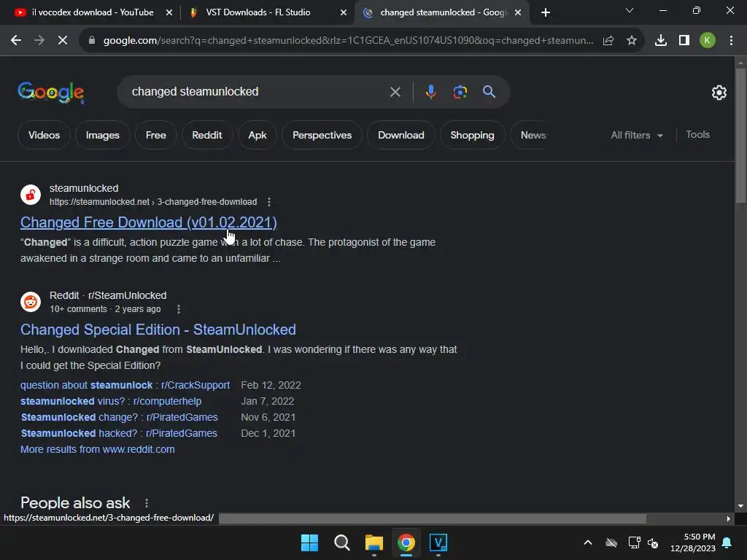Open profile K avatar menu
This screenshot has height=560, width=747.
click(x=708, y=41)
